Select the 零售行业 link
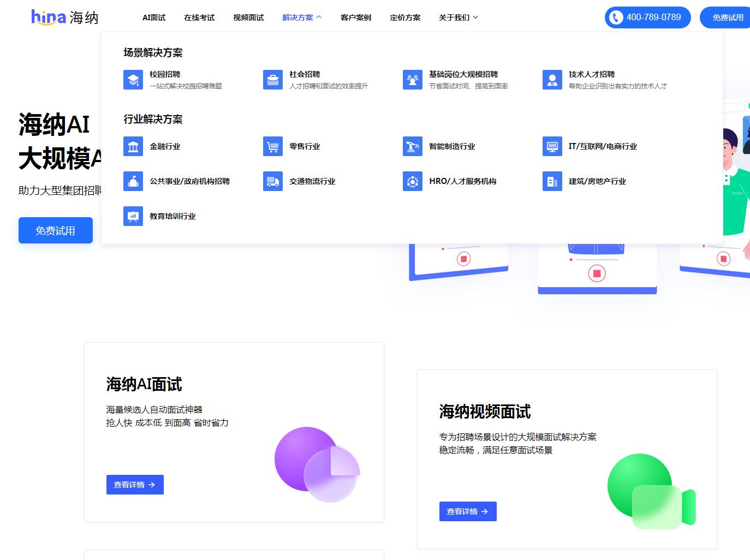 305,146
